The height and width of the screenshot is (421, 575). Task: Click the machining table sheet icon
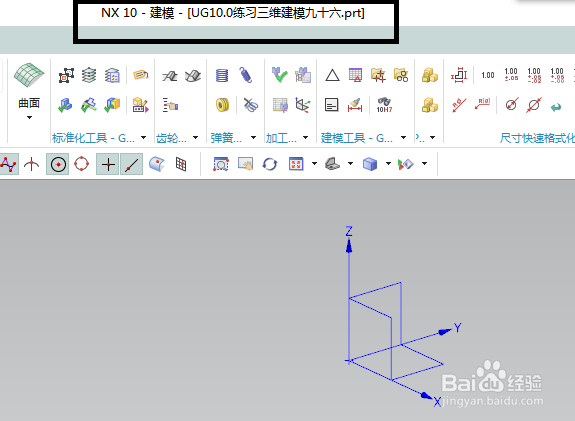click(281, 106)
